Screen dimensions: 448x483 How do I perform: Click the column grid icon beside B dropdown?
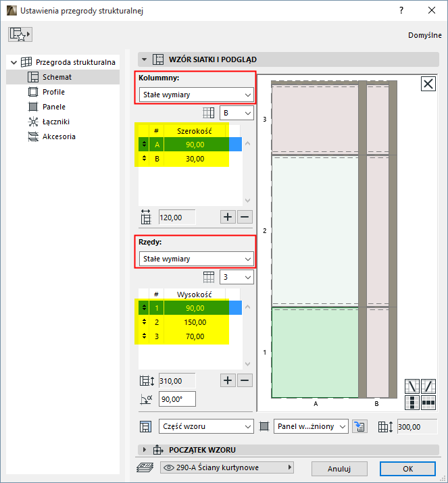(209, 113)
